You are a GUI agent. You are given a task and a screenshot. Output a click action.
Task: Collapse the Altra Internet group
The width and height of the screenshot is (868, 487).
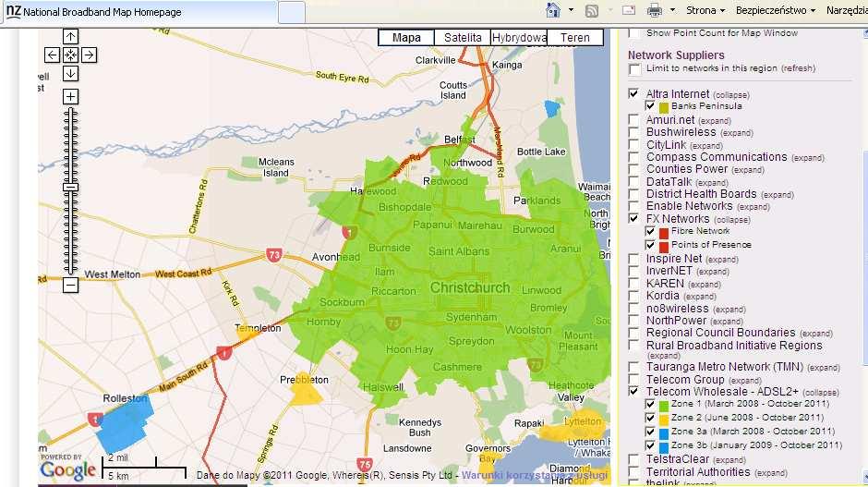(731, 95)
